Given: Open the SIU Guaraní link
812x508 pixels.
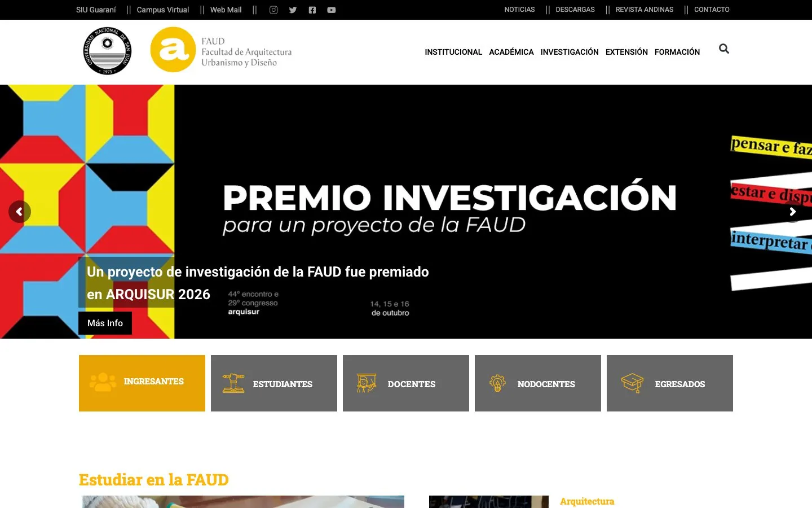Looking at the screenshot, I should [x=96, y=10].
